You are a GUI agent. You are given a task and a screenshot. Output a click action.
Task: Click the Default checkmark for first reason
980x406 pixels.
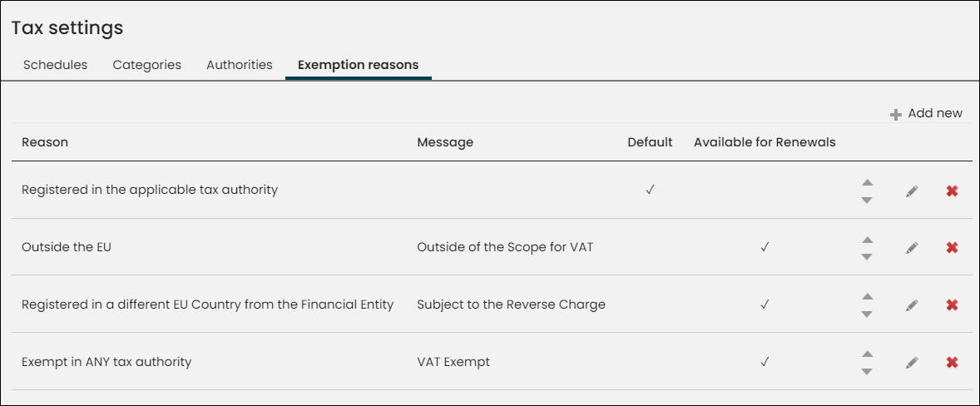click(x=650, y=190)
